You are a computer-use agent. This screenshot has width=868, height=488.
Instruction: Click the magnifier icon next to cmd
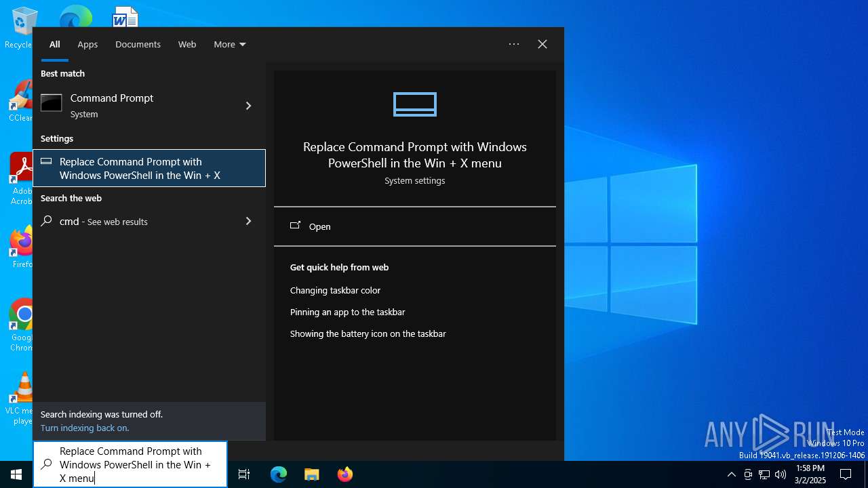46,221
